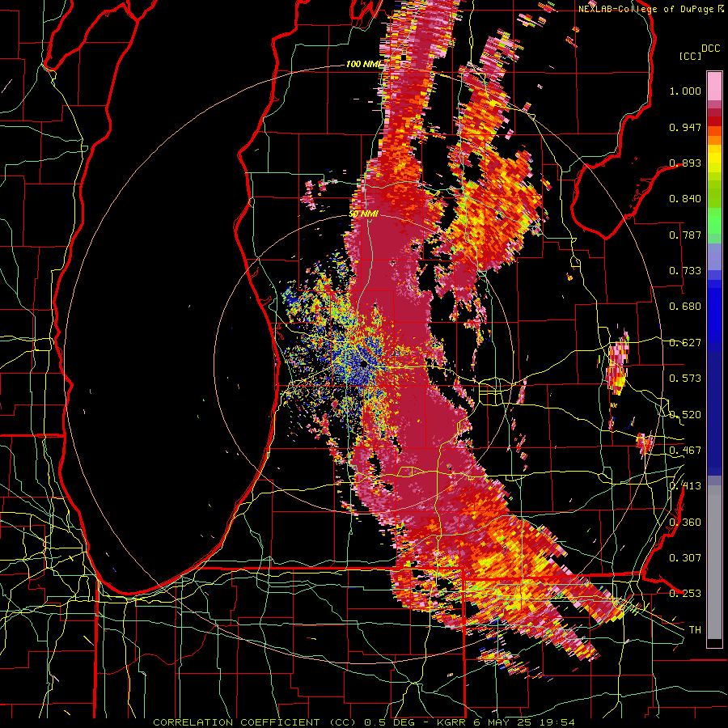728x728 pixels.
Task: Click the 0.467 legend value
Action: [685, 451]
